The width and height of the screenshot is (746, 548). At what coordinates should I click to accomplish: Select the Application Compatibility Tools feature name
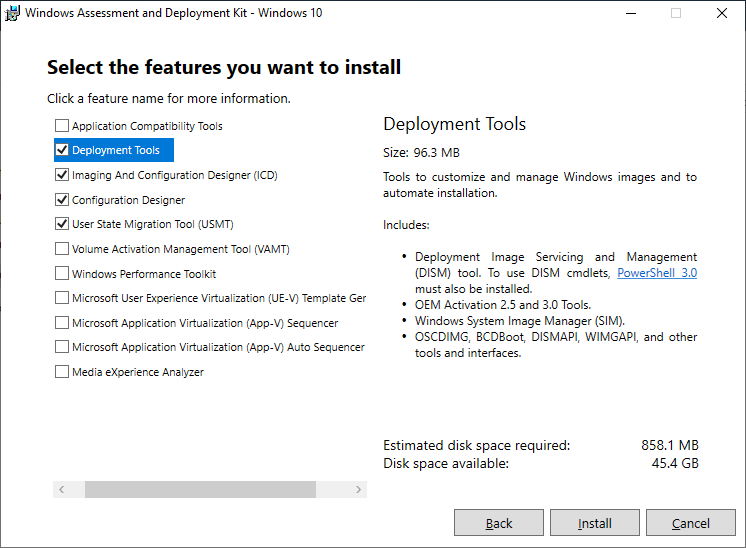point(147,126)
